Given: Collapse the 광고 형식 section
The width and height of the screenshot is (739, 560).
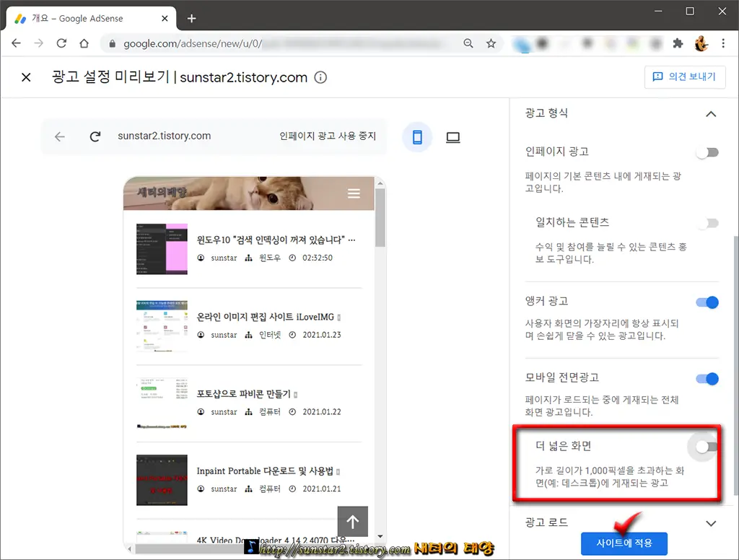Looking at the screenshot, I should pyautogui.click(x=711, y=113).
